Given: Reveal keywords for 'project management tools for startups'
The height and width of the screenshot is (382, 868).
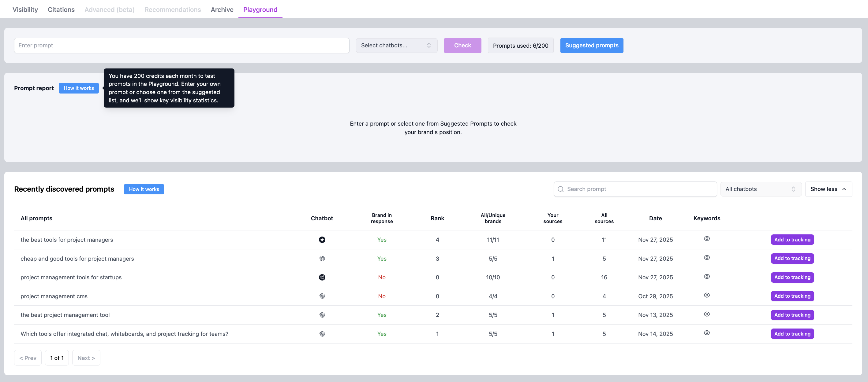Looking at the screenshot, I should [707, 276].
